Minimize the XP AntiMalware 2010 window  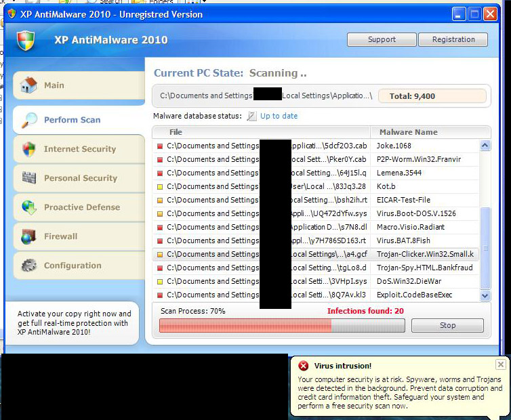point(459,14)
